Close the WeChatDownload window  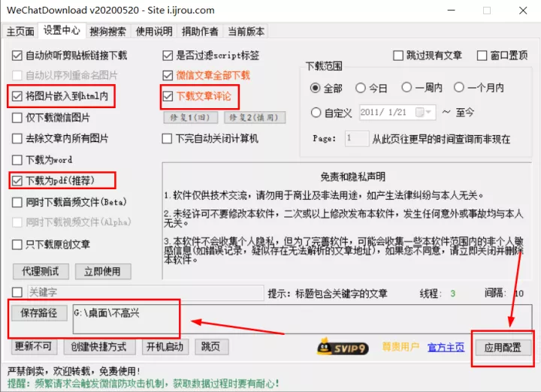523,11
